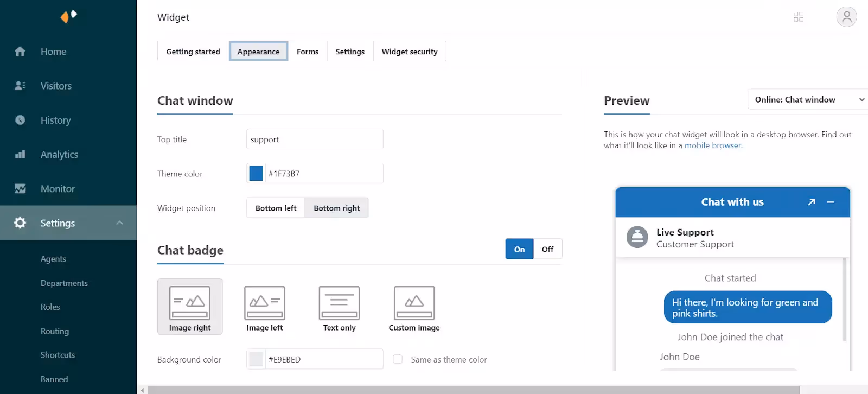The height and width of the screenshot is (394, 868).
Task: Switch to Appearance tab
Action: 258,52
